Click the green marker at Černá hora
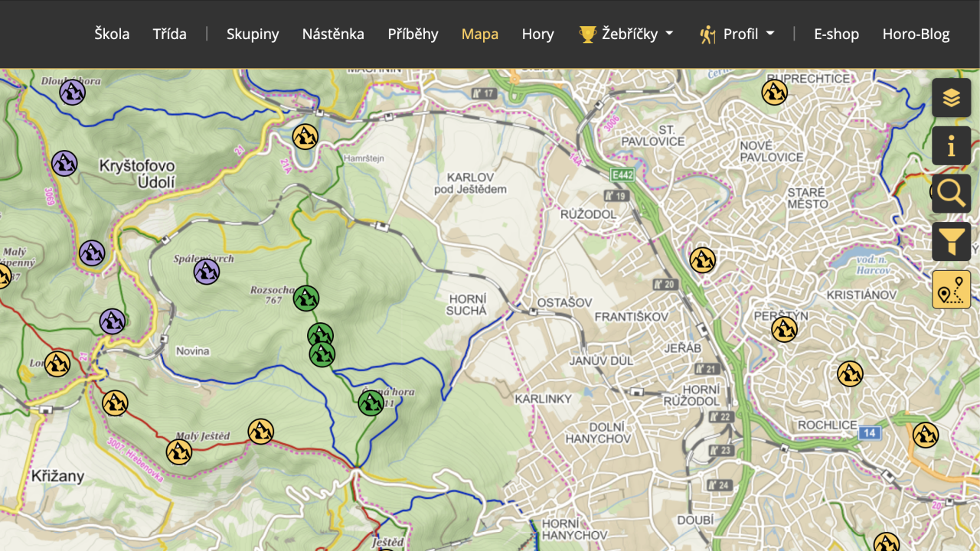Viewport: 980px width, 551px height. click(371, 403)
